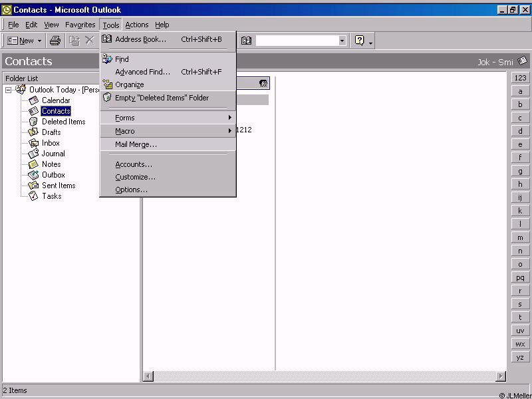
Task: Collapse the Outlook Today tree node
Action: [x=8, y=90]
